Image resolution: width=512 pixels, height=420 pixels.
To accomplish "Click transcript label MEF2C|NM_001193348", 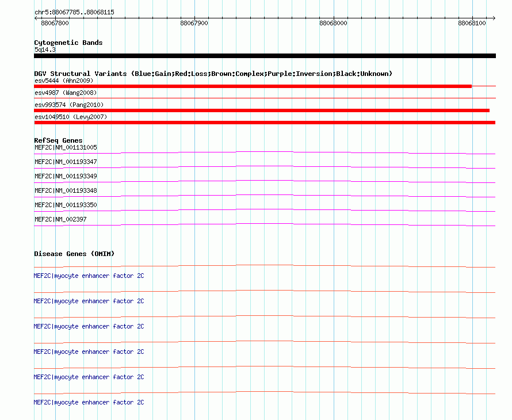I will [66, 191].
